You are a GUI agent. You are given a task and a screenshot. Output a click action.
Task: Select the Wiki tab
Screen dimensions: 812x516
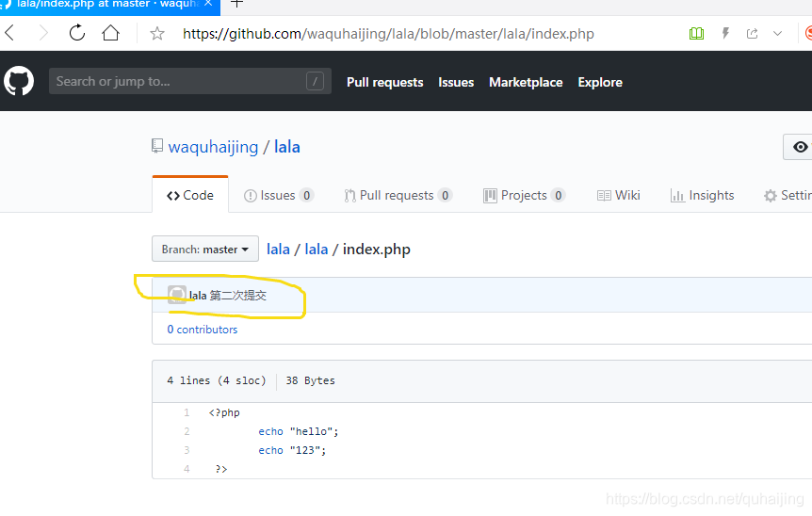tap(618, 195)
